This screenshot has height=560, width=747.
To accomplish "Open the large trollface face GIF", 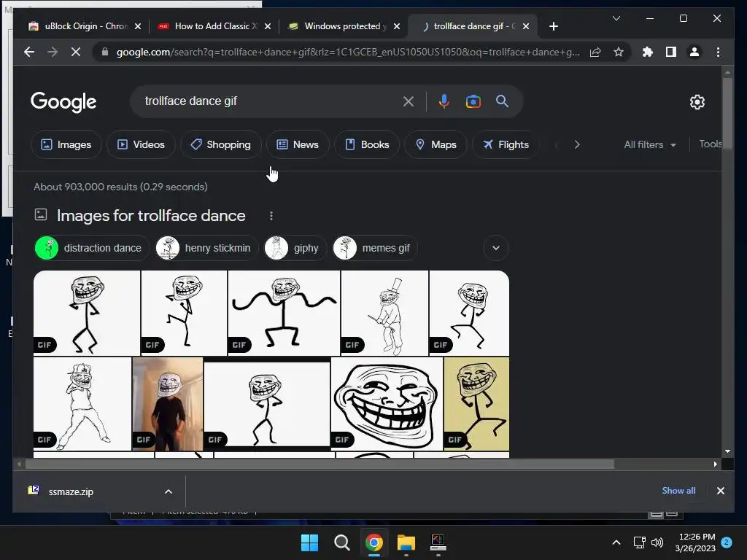I will pos(387,404).
